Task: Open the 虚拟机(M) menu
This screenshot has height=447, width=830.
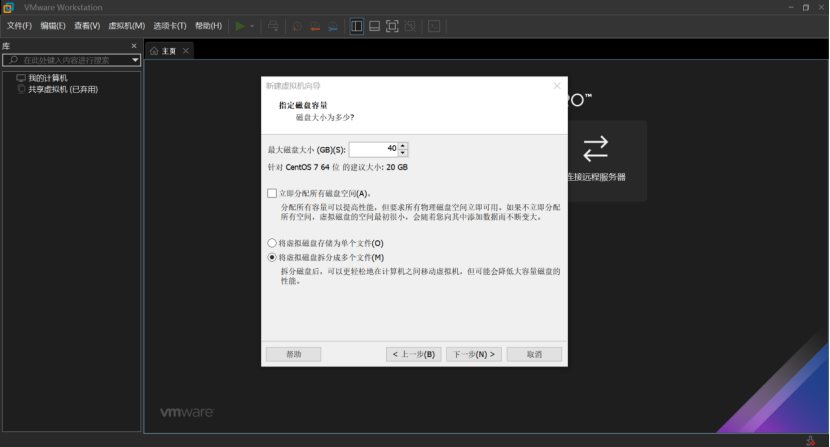Action: click(127, 26)
